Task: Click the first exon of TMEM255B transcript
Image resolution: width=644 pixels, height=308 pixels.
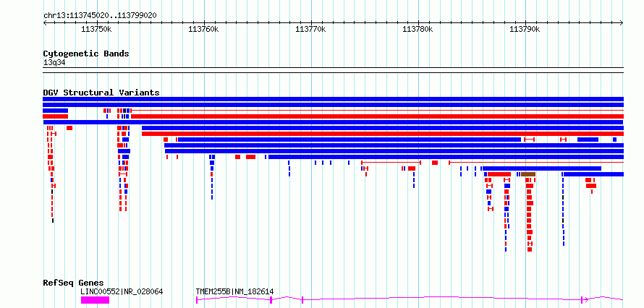Action: [197, 300]
